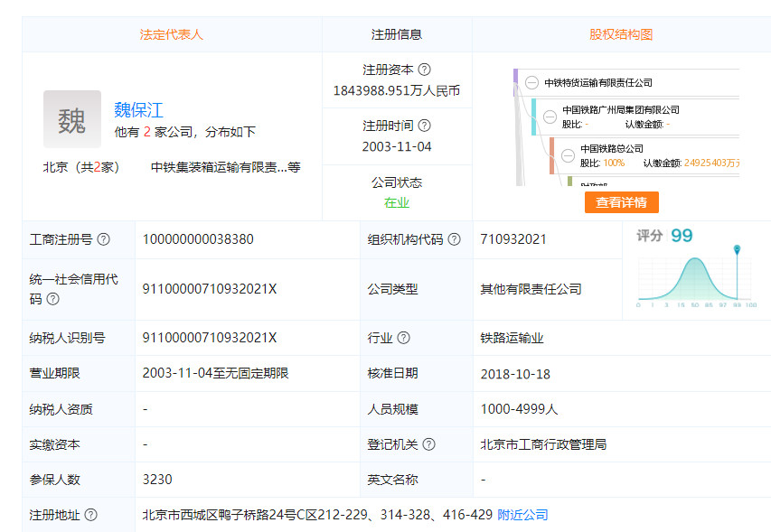Screen dimensions: 771x532
Task: Click help icon next to 注册地址
Action: [90, 515]
